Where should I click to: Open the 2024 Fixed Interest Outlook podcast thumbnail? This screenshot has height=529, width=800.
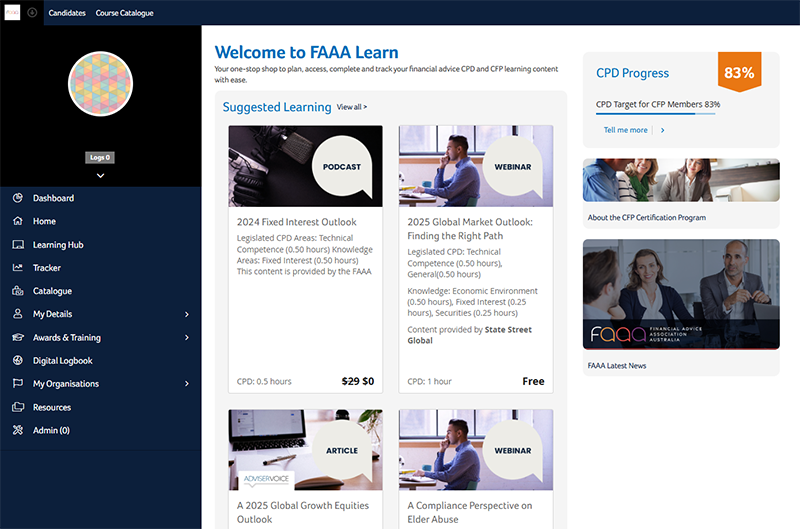coord(305,166)
